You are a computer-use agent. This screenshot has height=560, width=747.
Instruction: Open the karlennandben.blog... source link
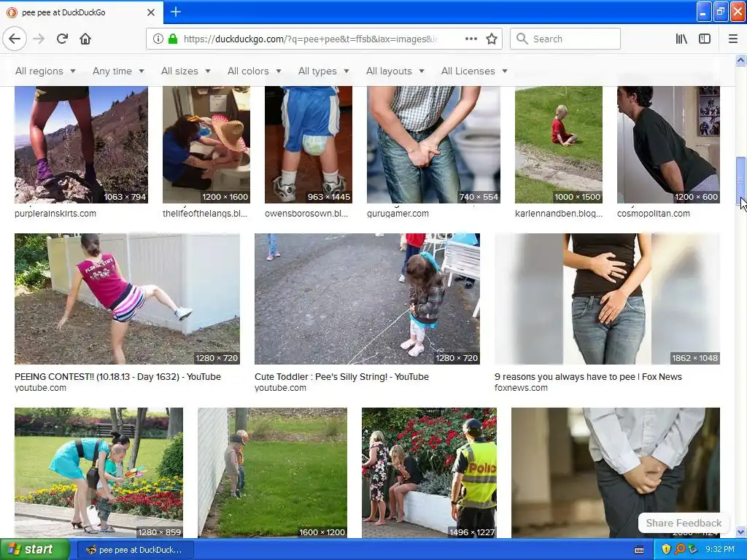[559, 214]
